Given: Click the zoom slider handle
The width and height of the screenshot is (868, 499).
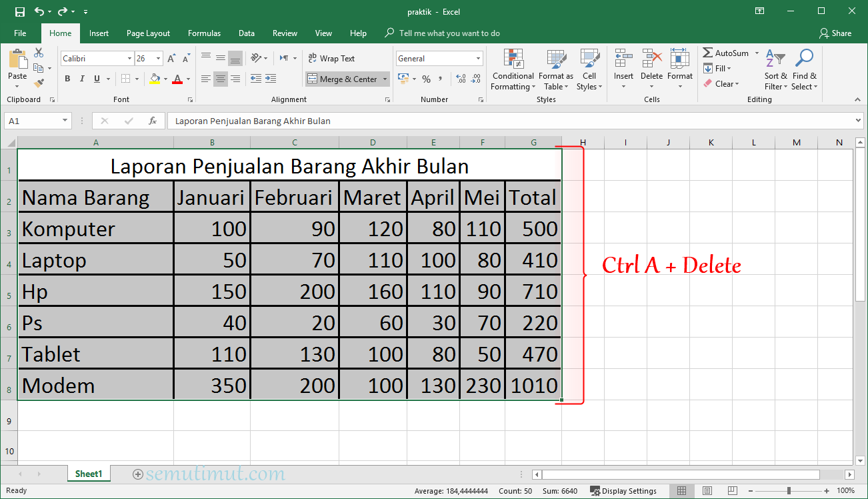Looking at the screenshot, I should [789, 491].
